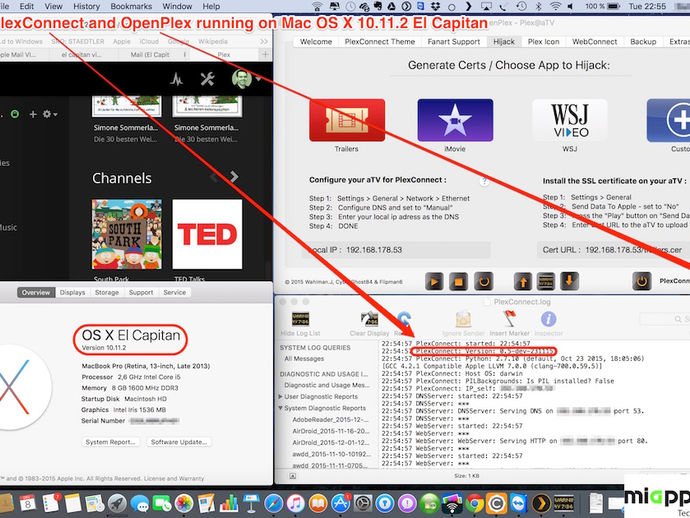Open Safari from the Dock
This screenshot has width=690, height=518.
coord(273,503)
